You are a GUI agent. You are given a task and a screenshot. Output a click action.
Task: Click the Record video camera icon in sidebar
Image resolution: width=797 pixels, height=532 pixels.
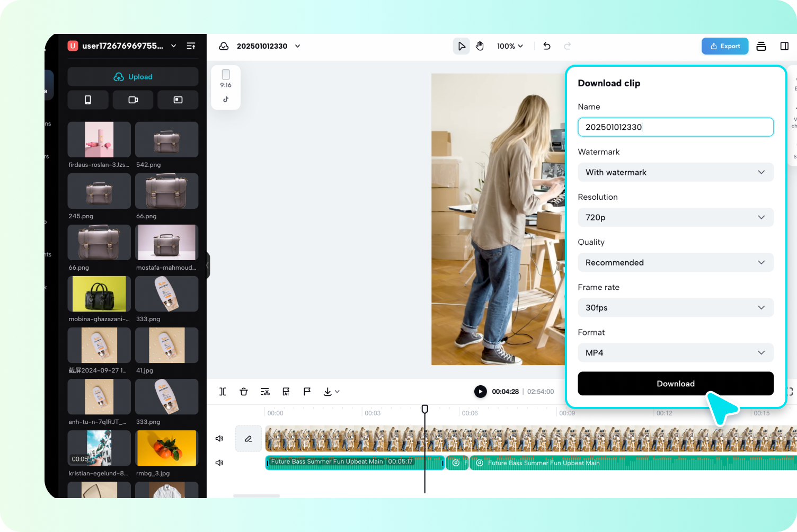(x=132, y=100)
